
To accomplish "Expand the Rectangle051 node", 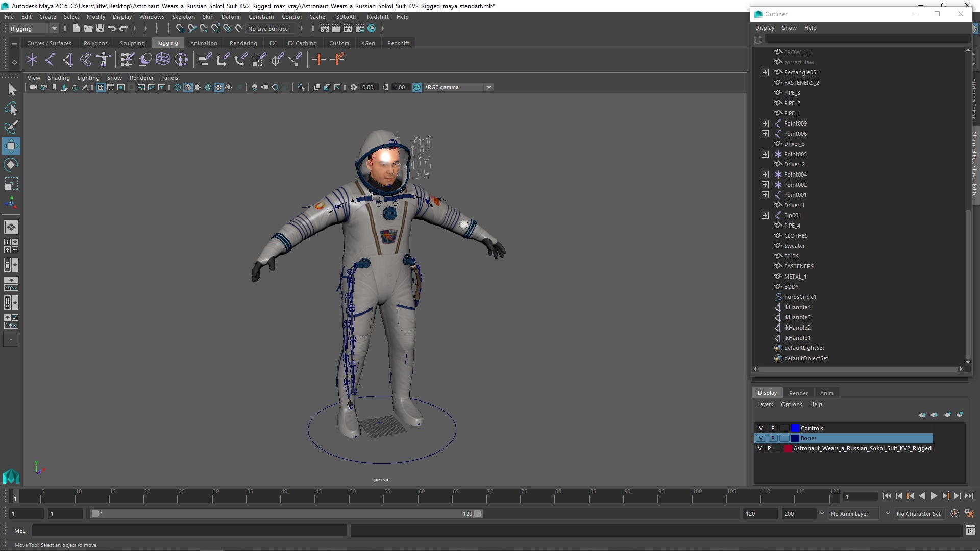I will tap(765, 72).
